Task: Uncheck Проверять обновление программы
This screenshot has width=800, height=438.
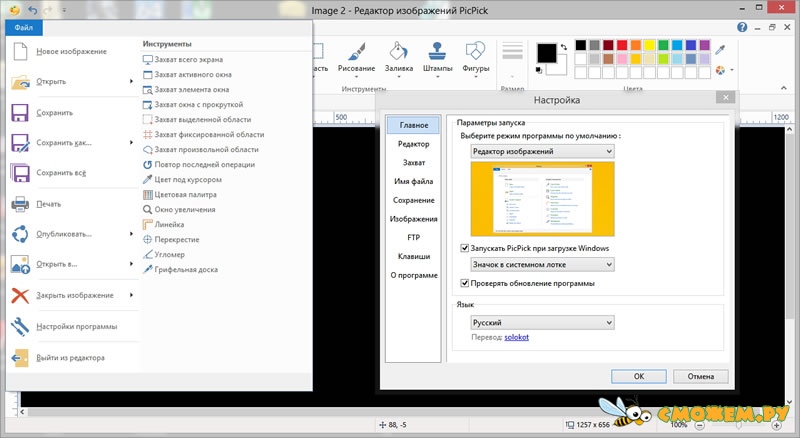Action: [x=465, y=283]
